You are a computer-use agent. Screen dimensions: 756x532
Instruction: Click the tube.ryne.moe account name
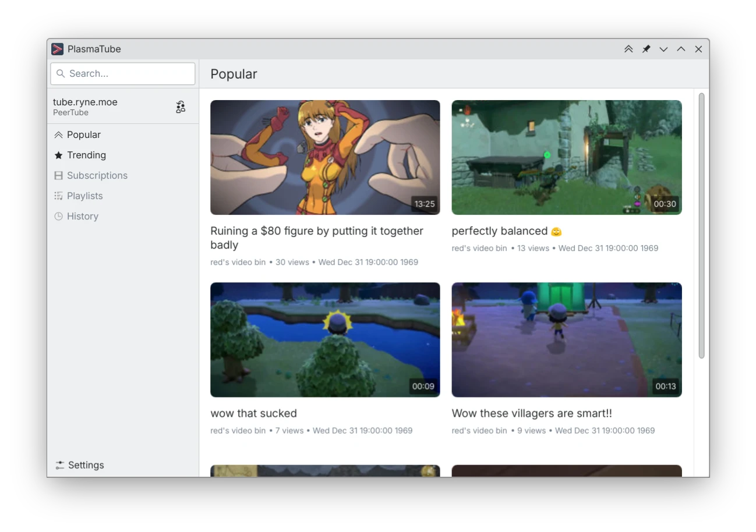85,102
